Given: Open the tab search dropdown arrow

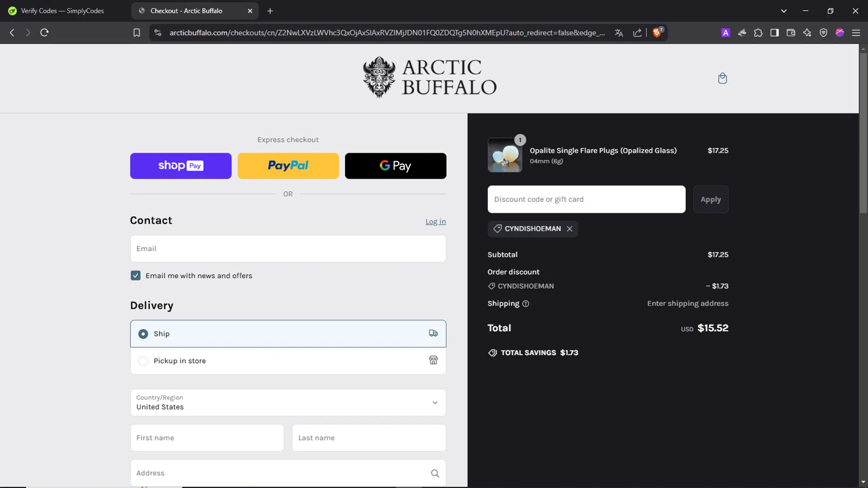Looking at the screenshot, I should click(784, 11).
